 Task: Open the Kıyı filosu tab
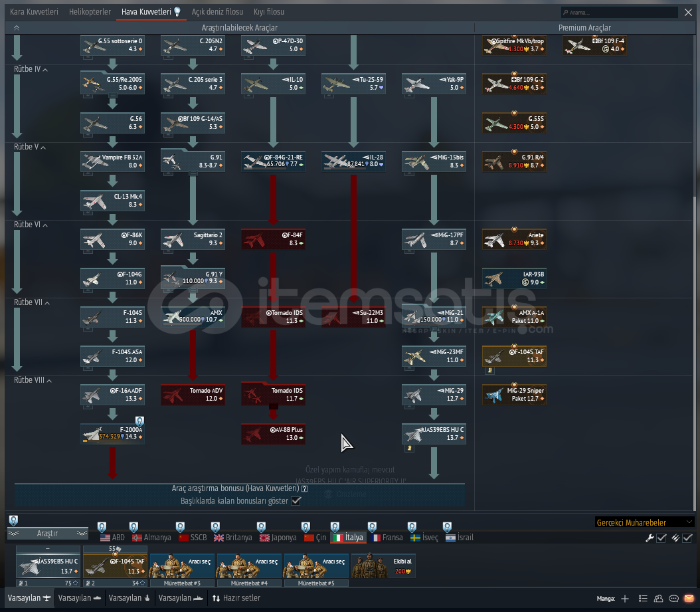269,11
